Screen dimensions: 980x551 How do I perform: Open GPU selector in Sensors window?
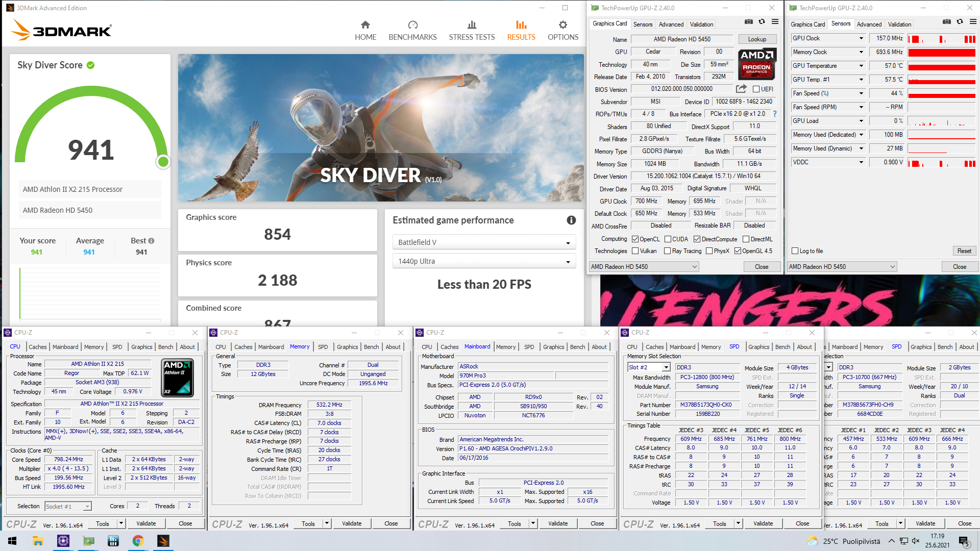[841, 267]
